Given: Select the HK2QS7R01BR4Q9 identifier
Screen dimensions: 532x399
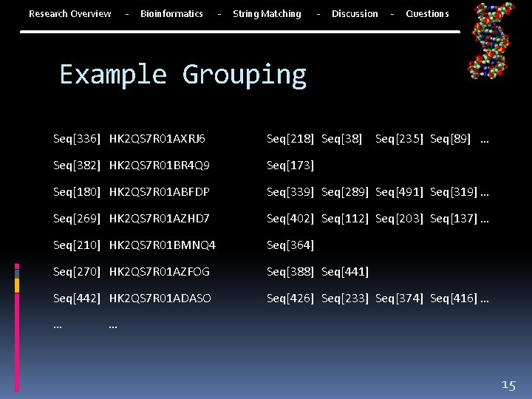Looking at the screenshot, I should coord(160,166).
